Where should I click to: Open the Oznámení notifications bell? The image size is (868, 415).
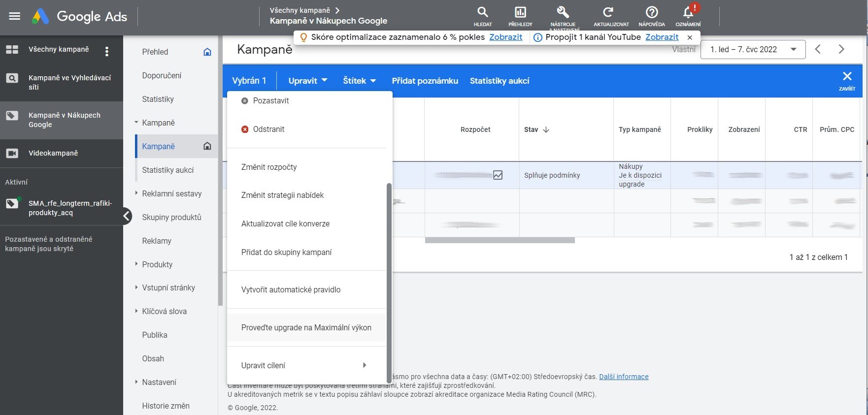click(688, 16)
